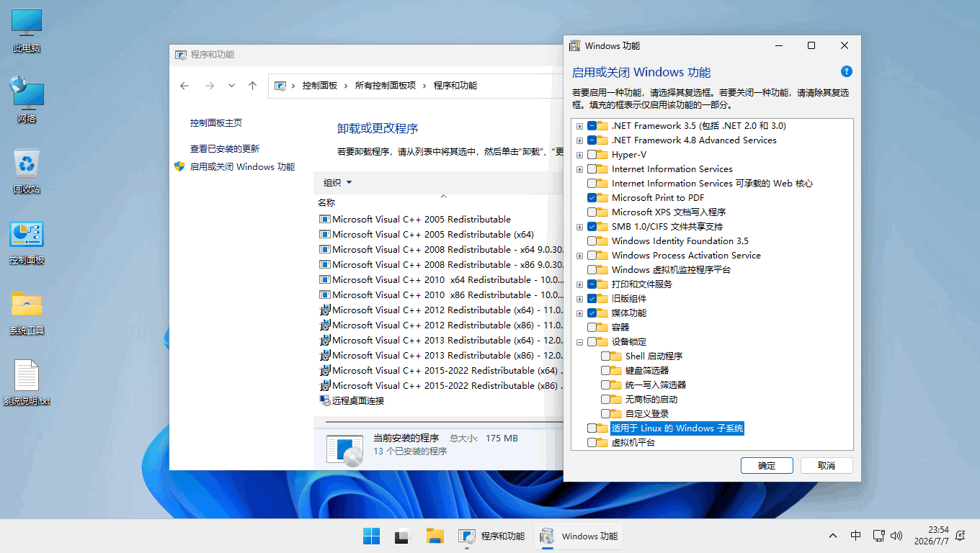Sort the program list by 名称 column
Viewport: 980px width, 553px height.
[x=326, y=203]
